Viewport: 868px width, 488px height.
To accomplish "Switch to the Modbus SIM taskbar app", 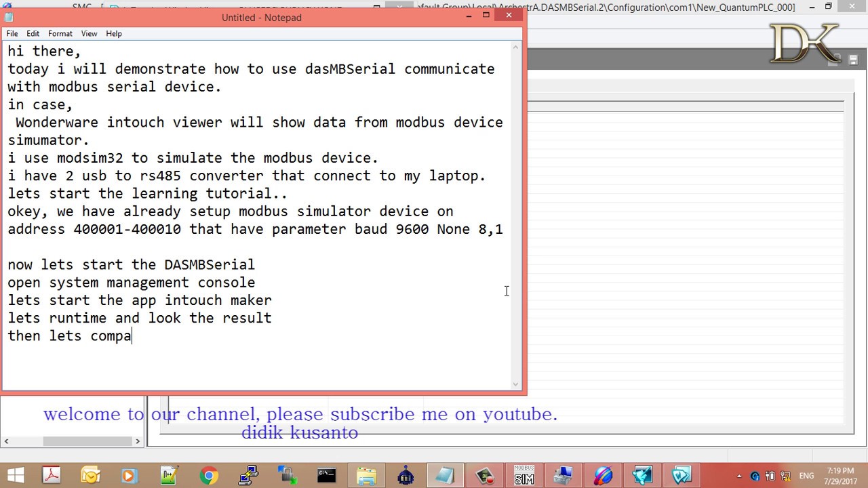I will coord(524,475).
